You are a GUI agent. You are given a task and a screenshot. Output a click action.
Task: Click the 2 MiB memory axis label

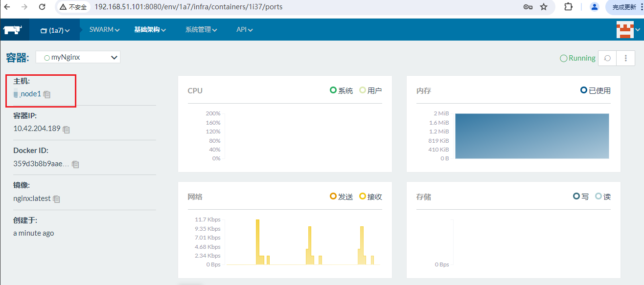[x=441, y=113]
